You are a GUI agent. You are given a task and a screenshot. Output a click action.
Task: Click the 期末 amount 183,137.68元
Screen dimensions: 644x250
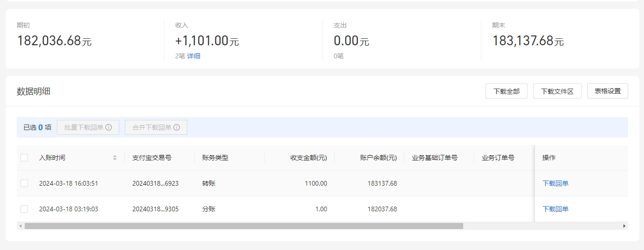coord(528,41)
